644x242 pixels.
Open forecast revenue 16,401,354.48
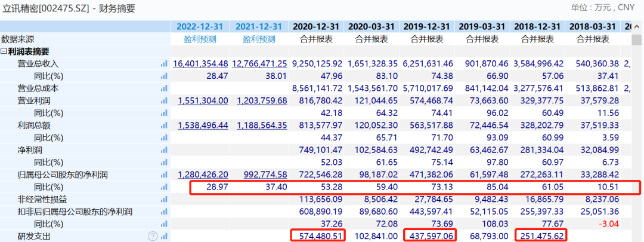click(200, 64)
